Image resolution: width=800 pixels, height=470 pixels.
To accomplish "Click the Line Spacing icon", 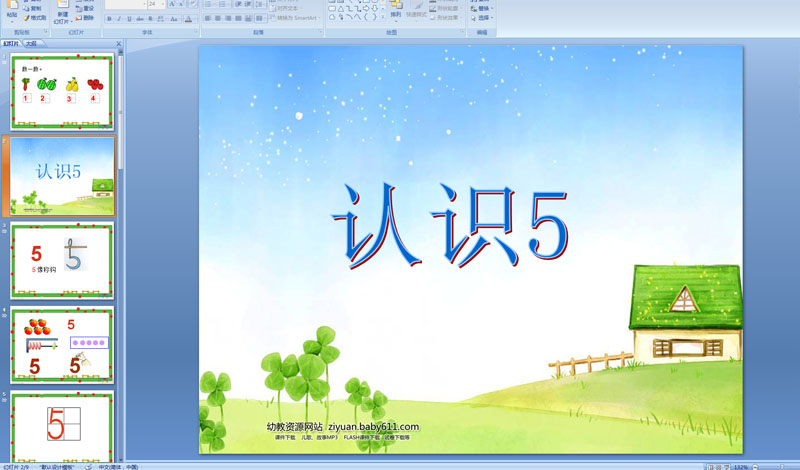I will 259,4.
